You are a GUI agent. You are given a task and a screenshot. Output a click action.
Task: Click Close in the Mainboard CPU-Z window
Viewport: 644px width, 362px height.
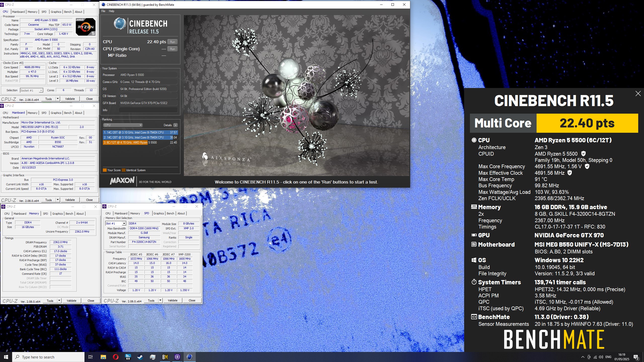coord(89,200)
